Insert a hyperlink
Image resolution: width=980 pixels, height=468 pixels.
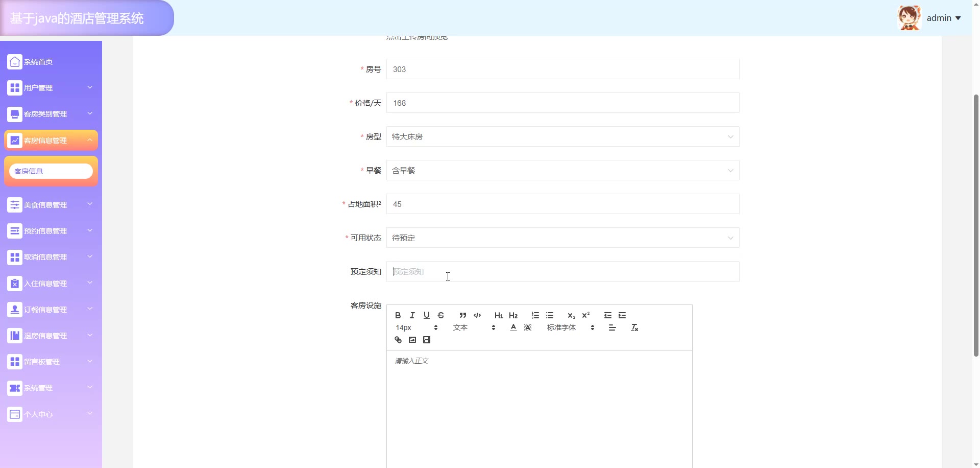point(398,340)
